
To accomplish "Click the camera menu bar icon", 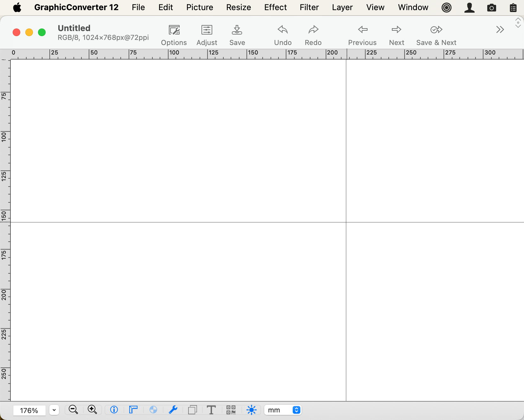I will 492,8.
